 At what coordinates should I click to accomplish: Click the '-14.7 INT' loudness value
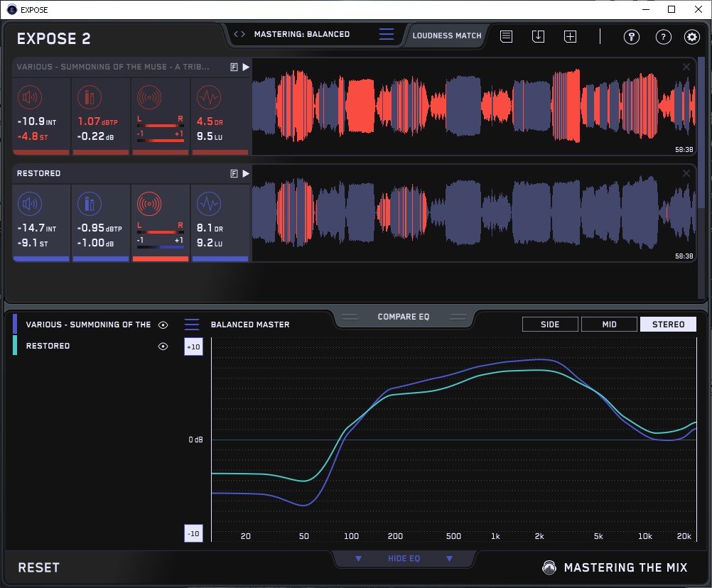tap(37, 228)
